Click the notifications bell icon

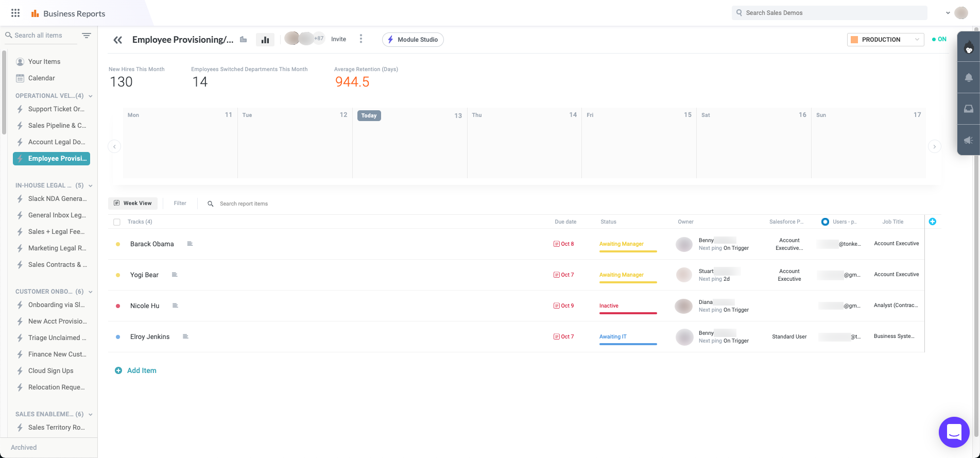click(968, 77)
